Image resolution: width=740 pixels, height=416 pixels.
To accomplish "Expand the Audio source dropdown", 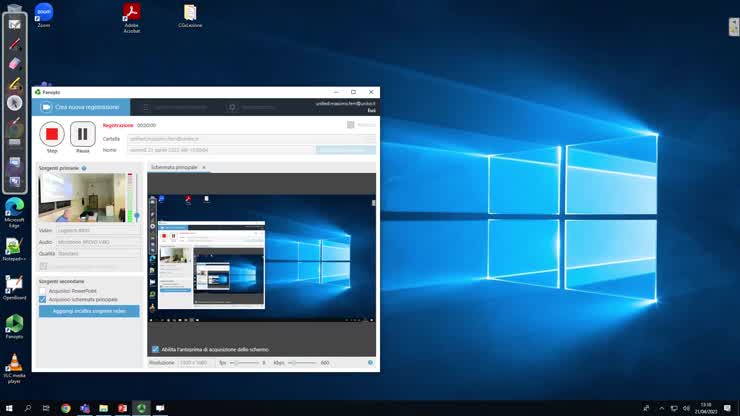I will point(98,242).
